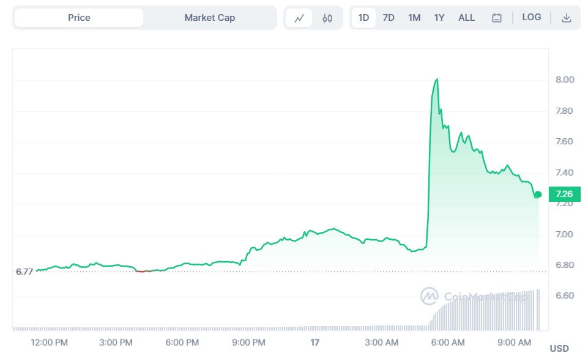Switch to line chart view
This screenshot has width=588, height=364.
point(299,18)
